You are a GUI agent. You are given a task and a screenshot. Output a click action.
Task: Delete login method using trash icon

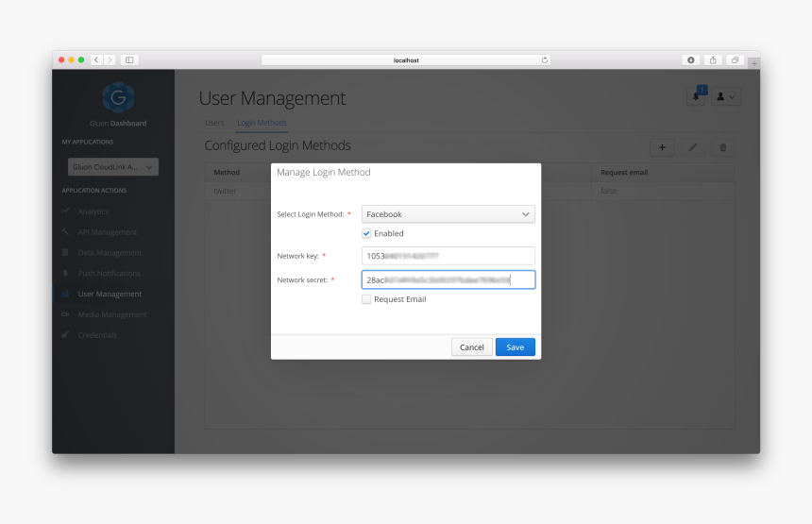[x=723, y=147]
